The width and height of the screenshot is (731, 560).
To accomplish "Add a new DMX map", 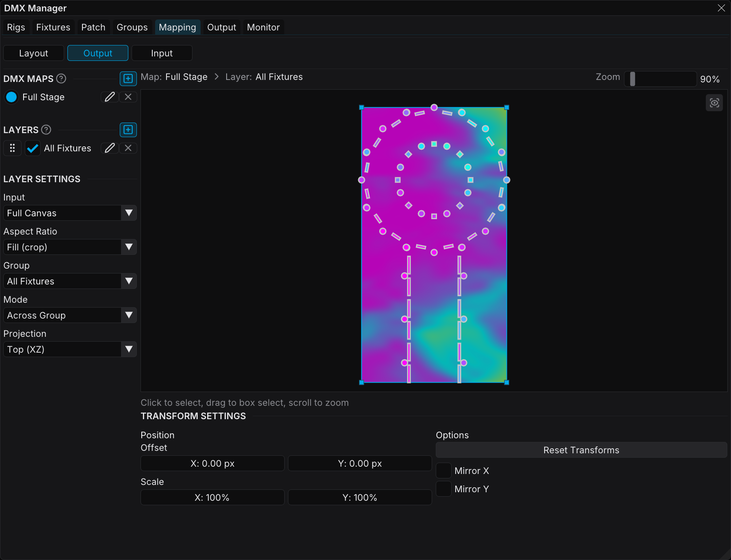I will coord(128,78).
